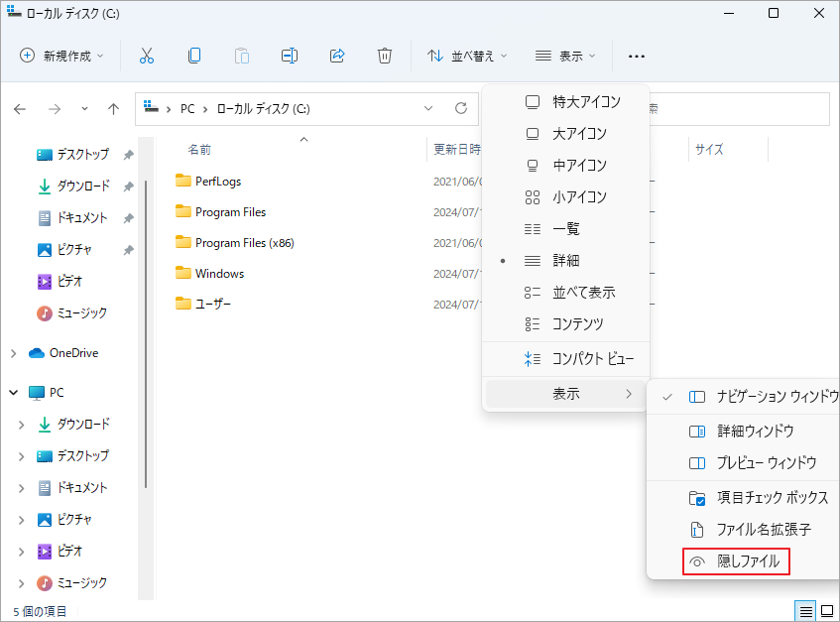Go up one folder with up arrow
840x622 pixels.
pyautogui.click(x=114, y=108)
